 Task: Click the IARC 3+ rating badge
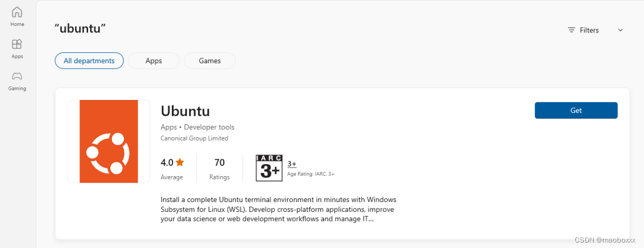click(269, 168)
